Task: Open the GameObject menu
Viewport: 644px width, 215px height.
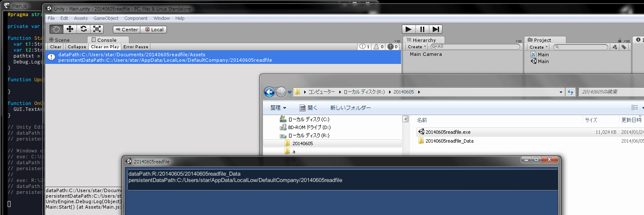Action: [106, 18]
